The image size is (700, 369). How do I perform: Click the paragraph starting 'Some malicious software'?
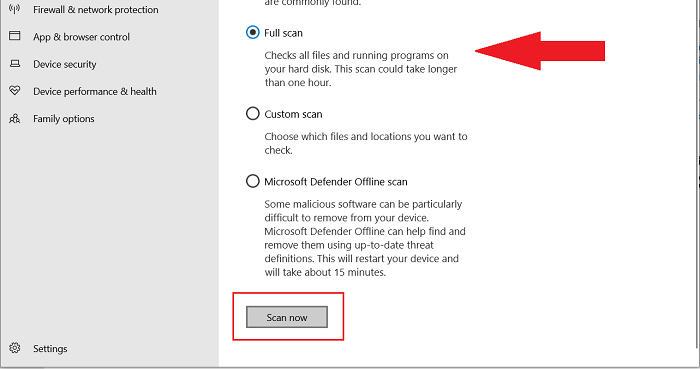(365, 238)
